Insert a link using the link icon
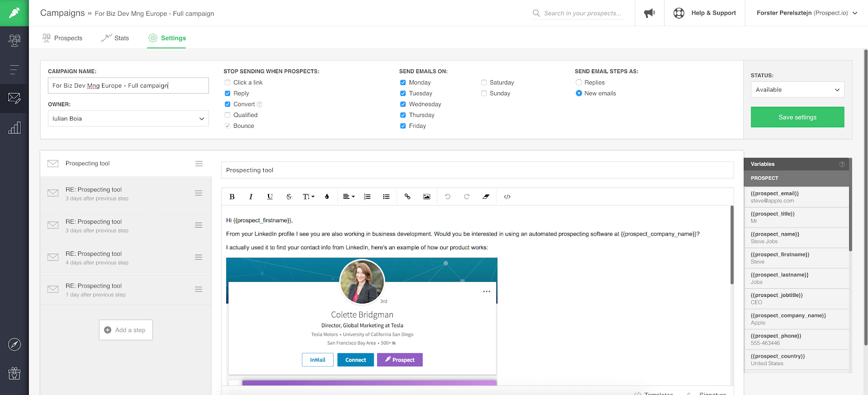This screenshot has height=395, width=868. (407, 197)
